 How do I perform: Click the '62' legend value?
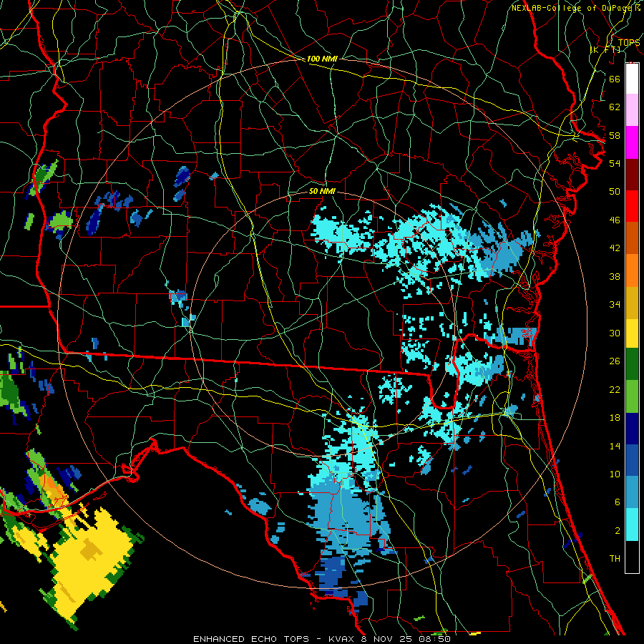[615, 107]
